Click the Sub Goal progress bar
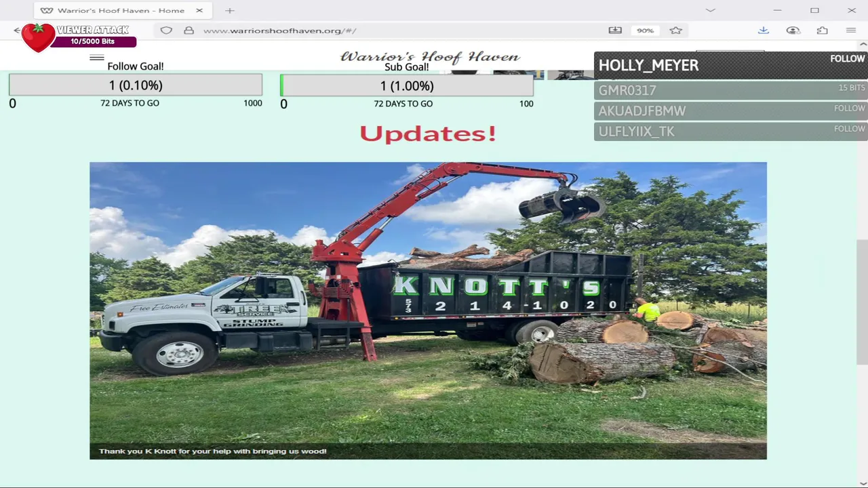 tap(407, 85)
